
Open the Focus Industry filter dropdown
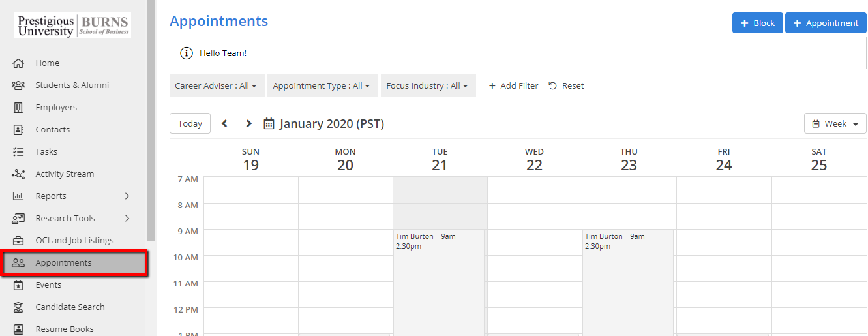[x=427, y=85]
